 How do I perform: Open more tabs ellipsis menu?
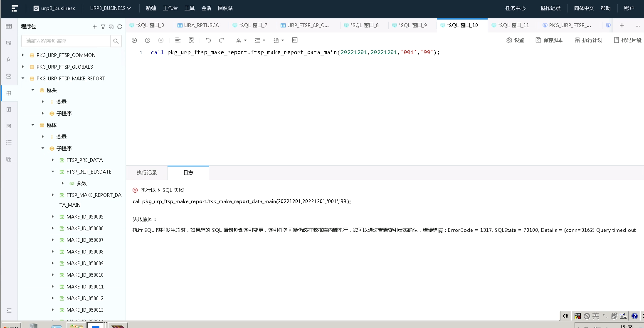pos(638,25)
